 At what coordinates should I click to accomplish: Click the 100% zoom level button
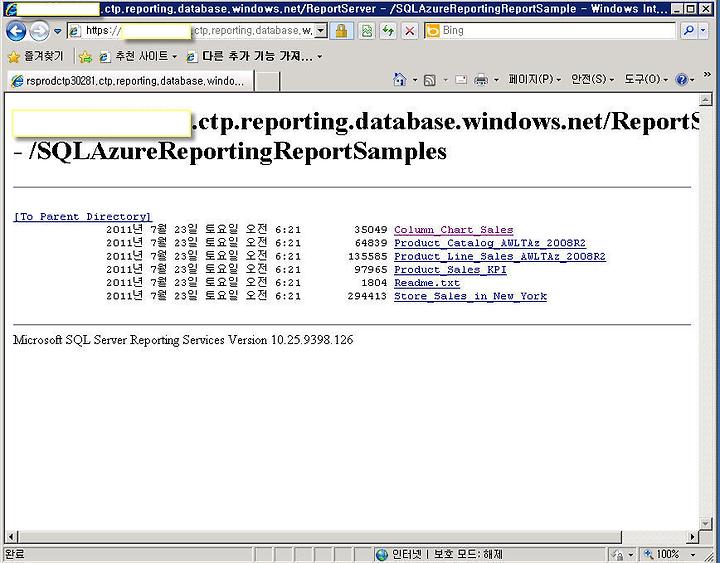pos(661,555)
